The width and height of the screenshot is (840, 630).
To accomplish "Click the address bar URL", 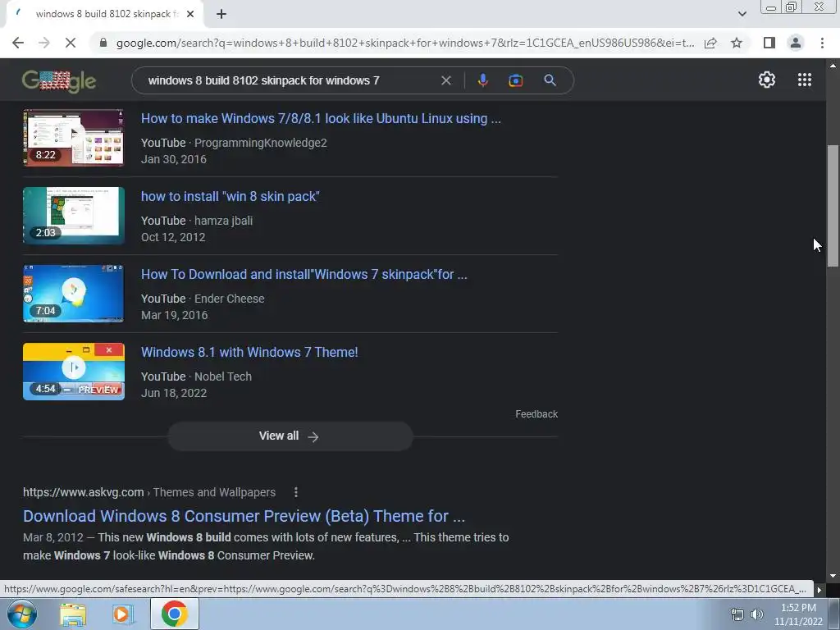I will [405, 43].
